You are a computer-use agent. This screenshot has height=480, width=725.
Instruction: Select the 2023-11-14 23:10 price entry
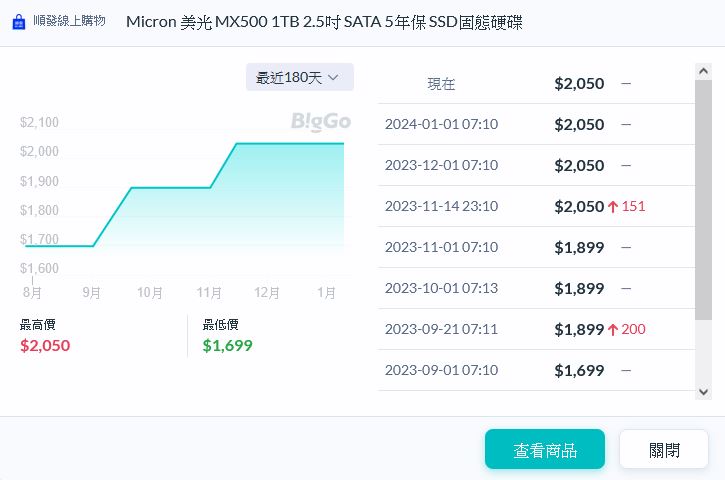point(535,206)
